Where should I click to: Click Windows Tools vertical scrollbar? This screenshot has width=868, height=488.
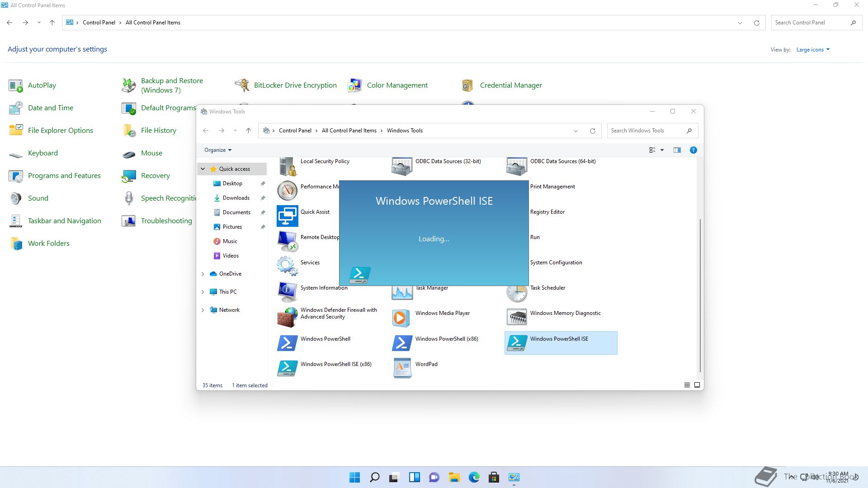(700, 296)
